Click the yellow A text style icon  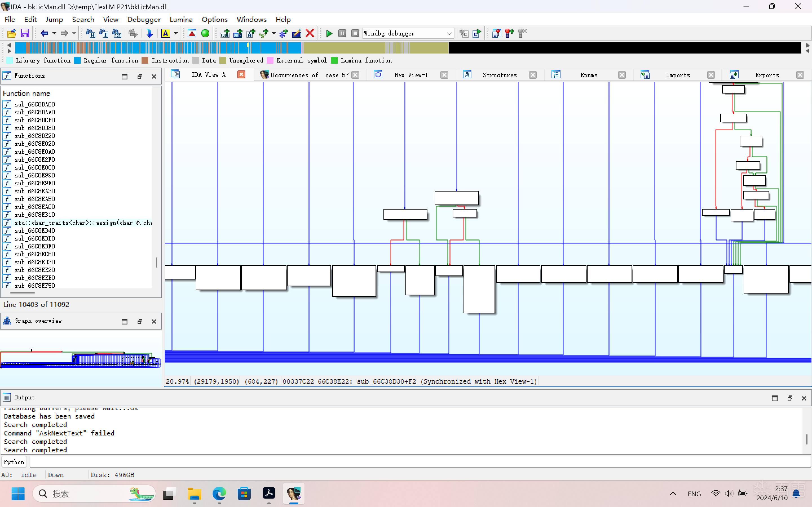166,33
